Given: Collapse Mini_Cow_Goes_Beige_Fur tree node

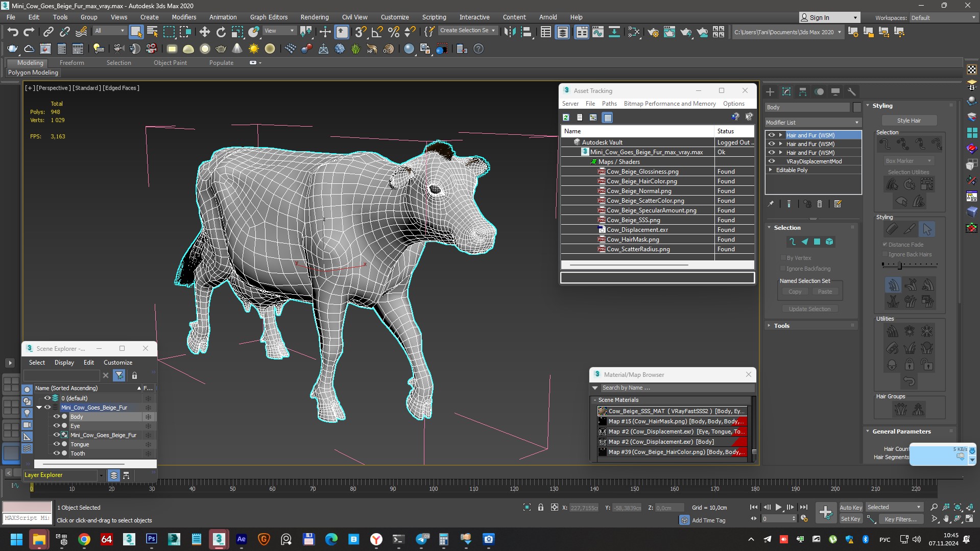Looking at the screenshot, I should pyautogui.click(x=39, y=408).
